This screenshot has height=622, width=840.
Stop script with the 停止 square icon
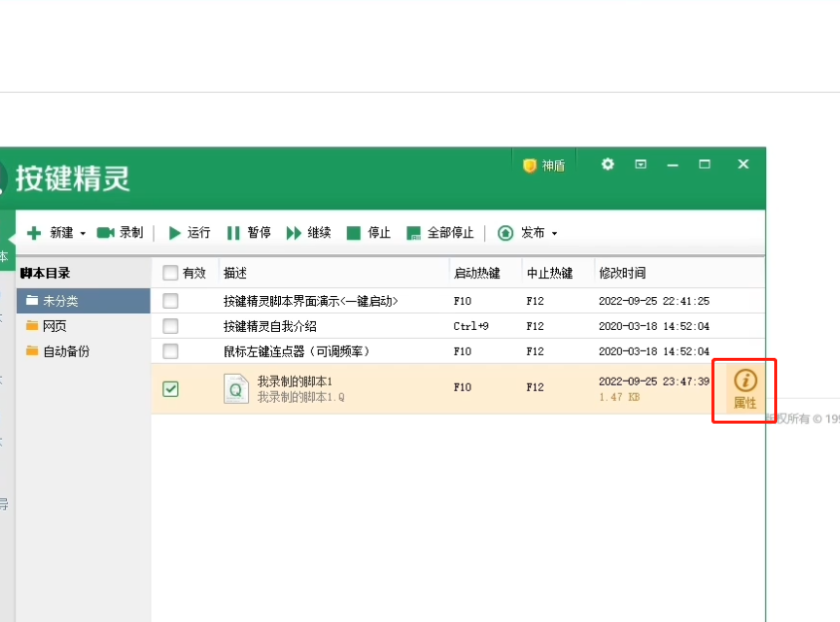(x=354, y=233)
